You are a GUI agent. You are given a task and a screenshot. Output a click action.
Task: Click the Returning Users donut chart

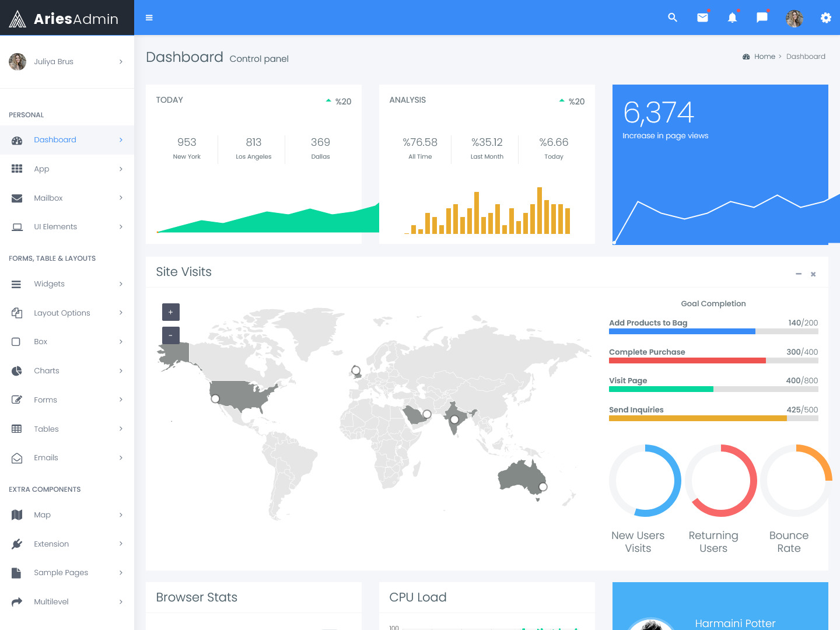click(x=721, y=481)
